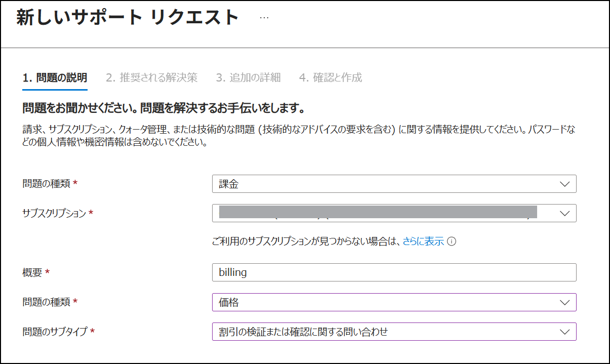Image resolution: width=610 pixels, height=364 pixels.
Task: Click the さらに表示 link
Action: click(x=423, y=241)
